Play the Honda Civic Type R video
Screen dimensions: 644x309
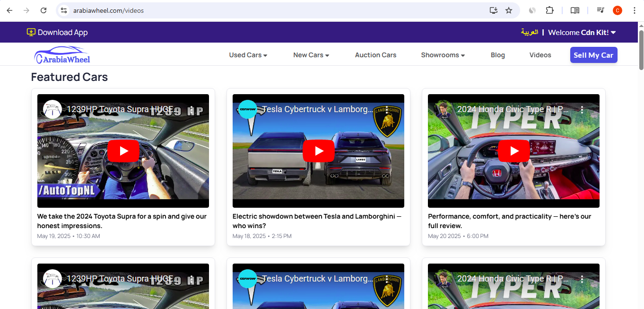513,151
